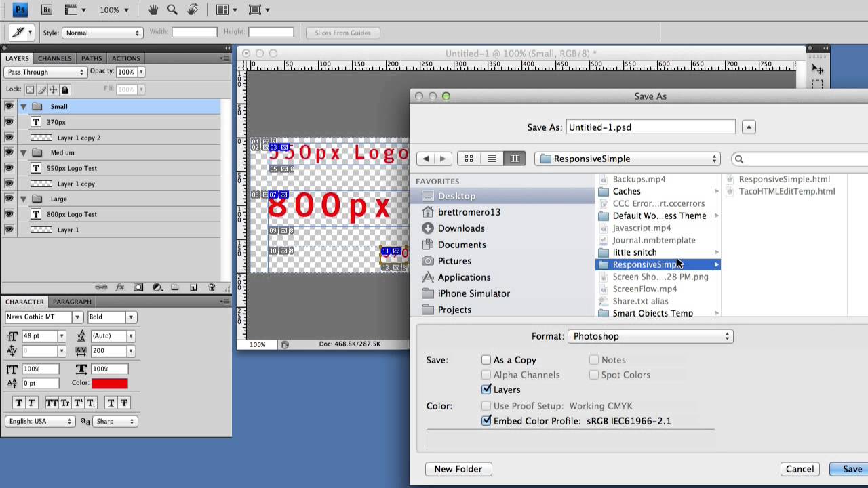Open the View Extras icon menu
The image size is (868, 488).
(x=75, y=9)
